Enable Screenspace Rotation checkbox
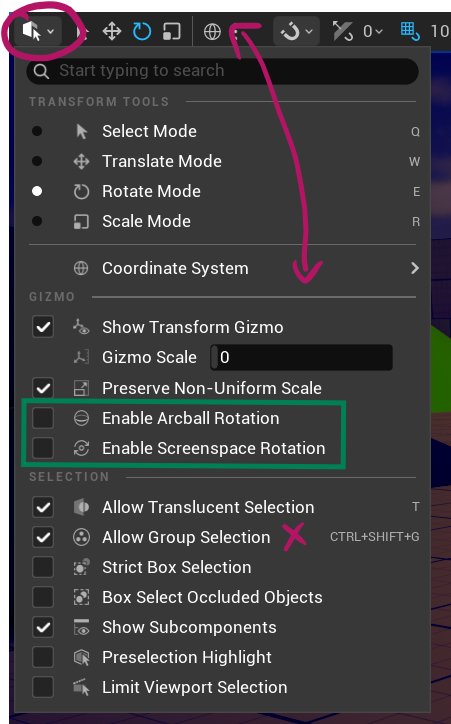This screenshot has width=451, height=724. (43, 448)
